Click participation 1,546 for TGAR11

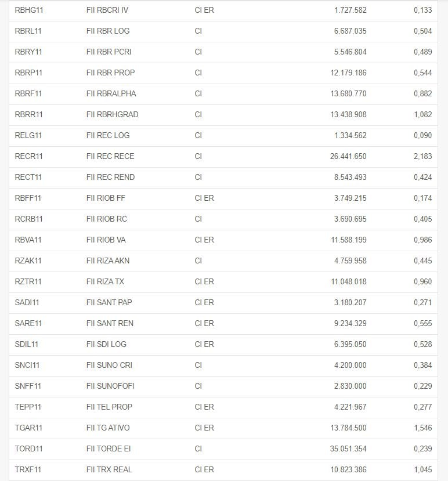[x=422, y=428]
